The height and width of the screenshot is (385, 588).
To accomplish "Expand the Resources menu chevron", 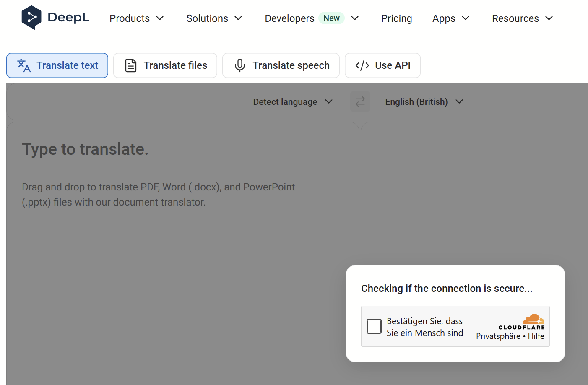I will 549,18.
